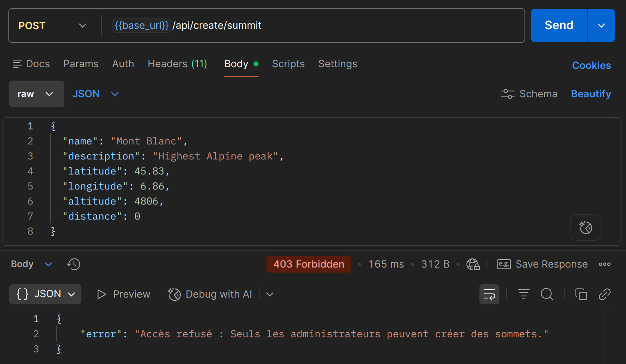Click the "longitude": 6.86 line
This screenshot has width=626, height=364.
pyautogui.click(x=116, y=186)
